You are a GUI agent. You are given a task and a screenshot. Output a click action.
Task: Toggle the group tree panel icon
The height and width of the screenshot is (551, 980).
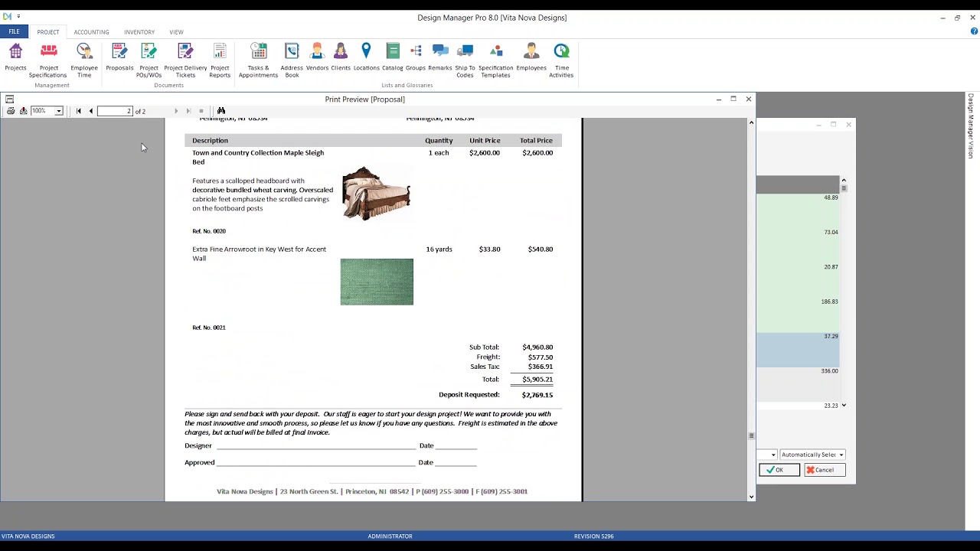pyautogui.click(x=10, y=99)
